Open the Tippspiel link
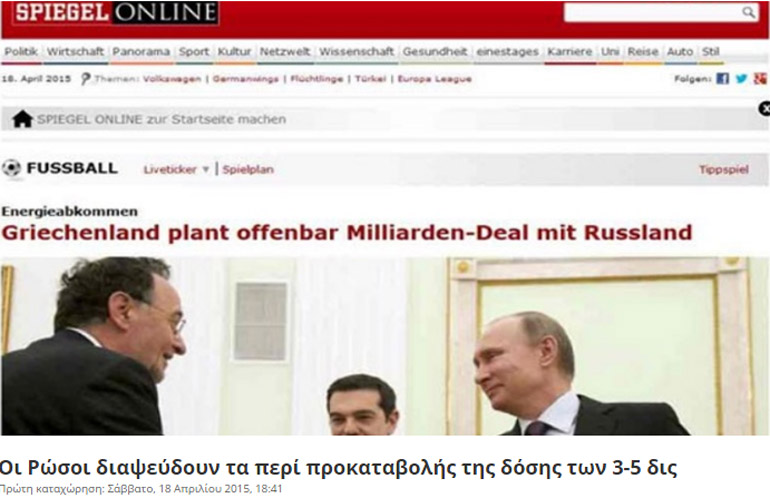The image size is (770, 498). [724, 169]
